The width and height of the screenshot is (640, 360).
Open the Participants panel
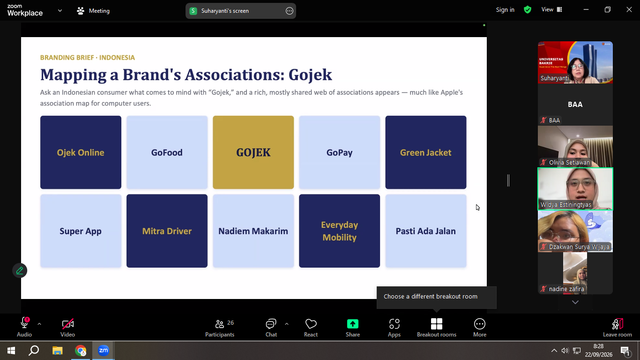(220, 327)
